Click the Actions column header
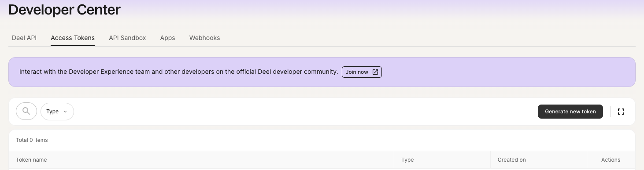 coord(611,160)
